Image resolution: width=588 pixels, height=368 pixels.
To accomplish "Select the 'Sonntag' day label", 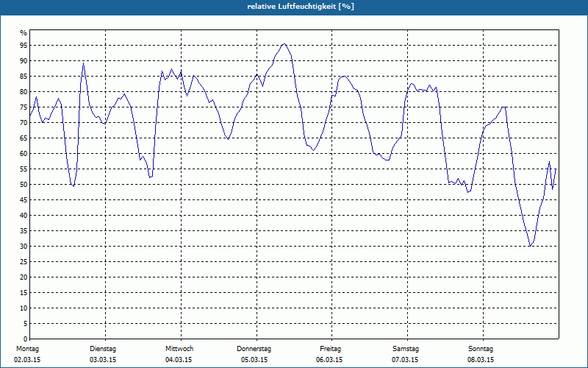I will [481, 349].
